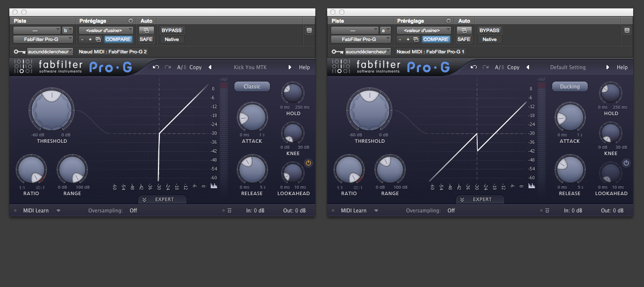This screenshot has width=644, height=287.
Task: Click the level meter histogram icon in Pro-G 2
Action: coord(214,186)
